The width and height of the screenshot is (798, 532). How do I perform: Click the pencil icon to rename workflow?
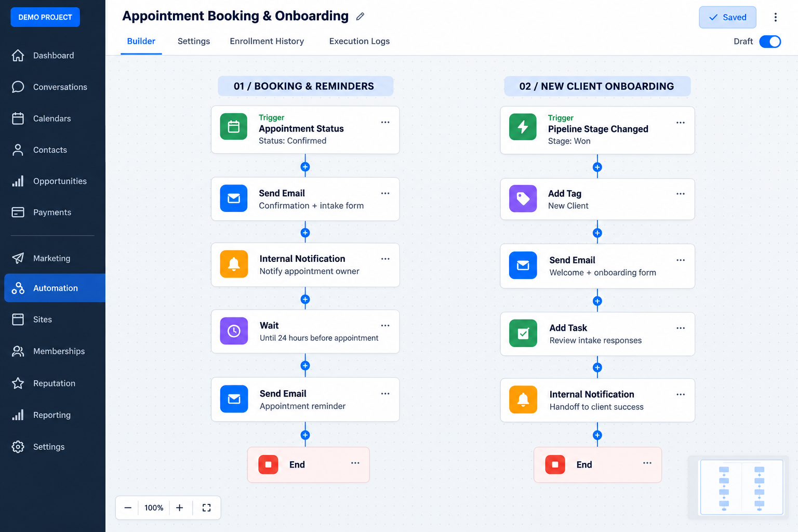pos(360,17)
